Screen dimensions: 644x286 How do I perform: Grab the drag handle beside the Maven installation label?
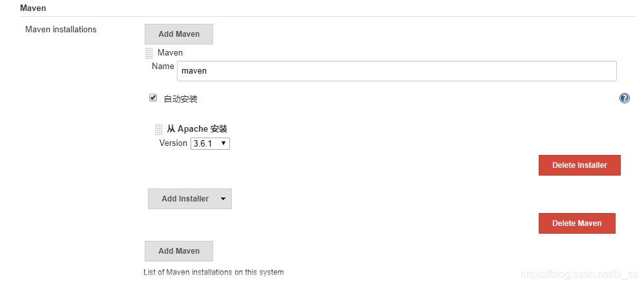click(x=149, y=54)
